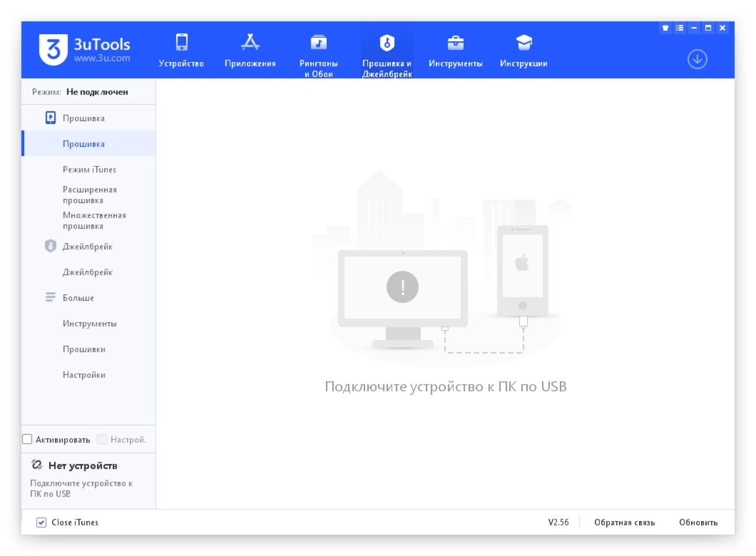This screenshot has height=556, width=756.
Task: Click the Подключите устройство к ПК по USB message
Action: click(446, 387)
